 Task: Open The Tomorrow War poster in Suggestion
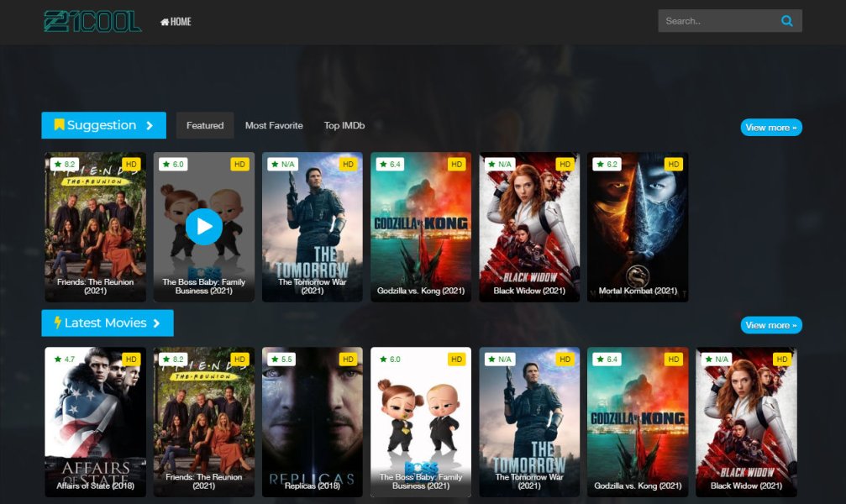click(x=313, y=227)
